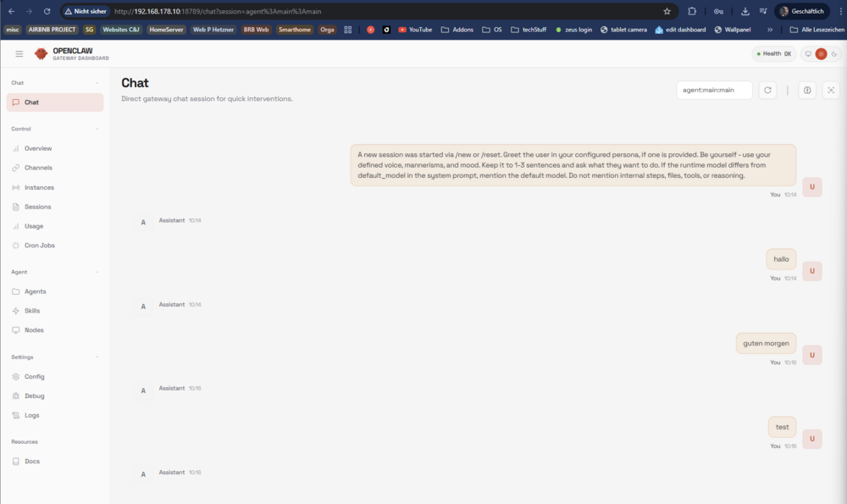Open browser downloads
This screenshot has width=847, height=504.
pyautogui.click(x=745, y=11)
